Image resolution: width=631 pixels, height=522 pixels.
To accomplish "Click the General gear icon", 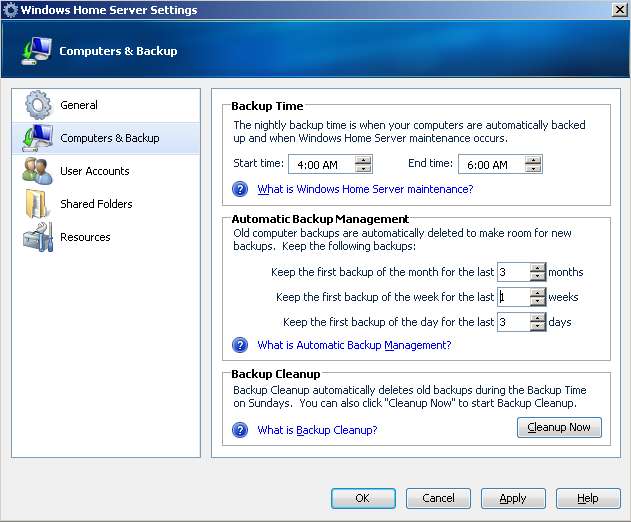I will [37, 105].
